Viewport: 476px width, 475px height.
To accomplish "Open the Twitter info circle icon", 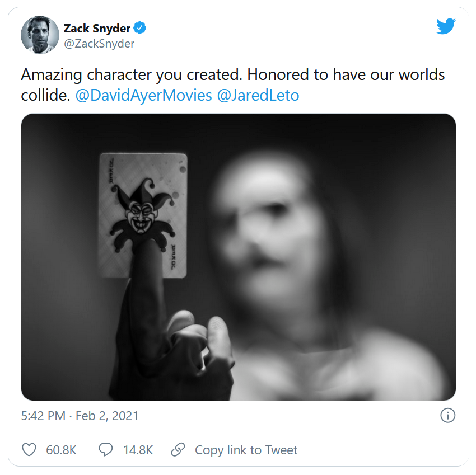I will click(447, 416).
